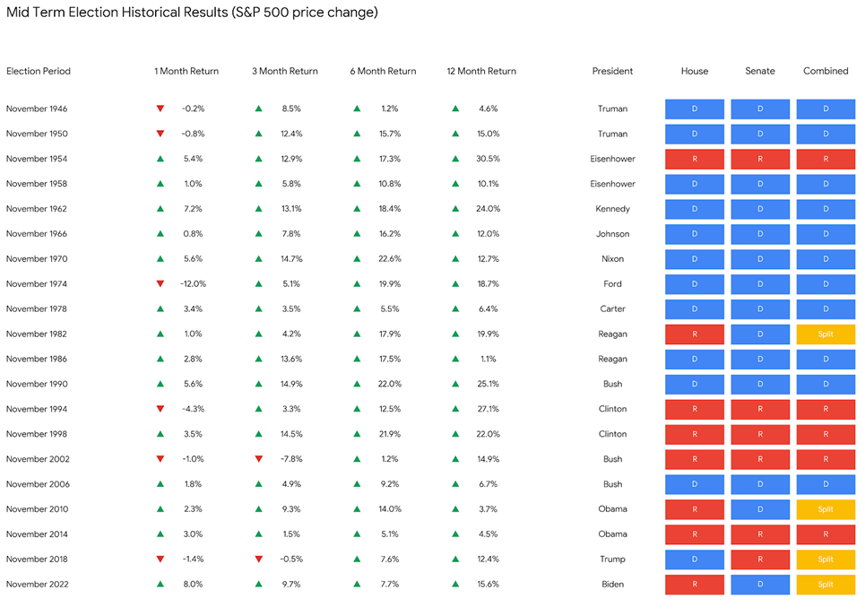The image size is (865, 616).
Task: Click the 12 Month Return column header
Action: point(481,71)
